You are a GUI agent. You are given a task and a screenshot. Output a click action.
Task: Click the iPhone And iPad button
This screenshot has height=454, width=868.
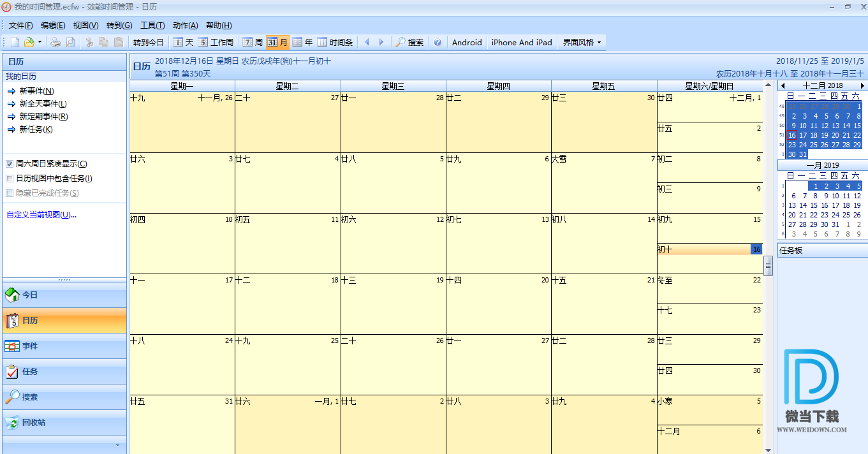click(x=522, y=42)
